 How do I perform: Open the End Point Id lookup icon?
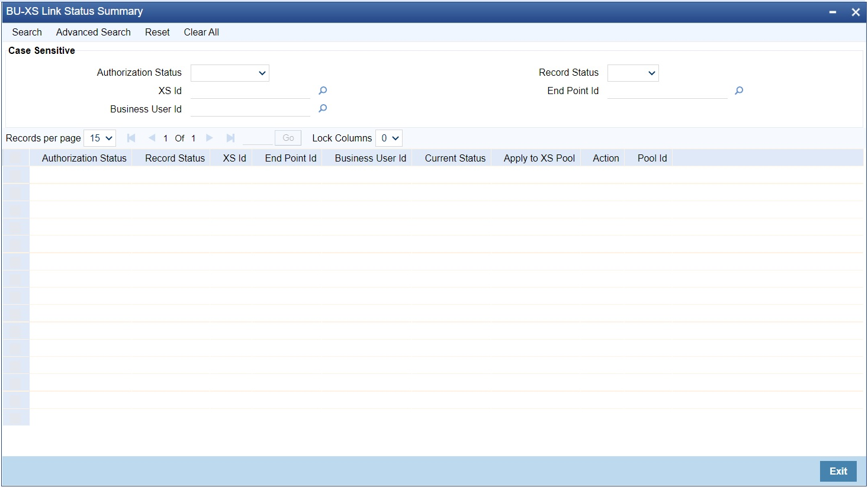[x=739, y=91]
